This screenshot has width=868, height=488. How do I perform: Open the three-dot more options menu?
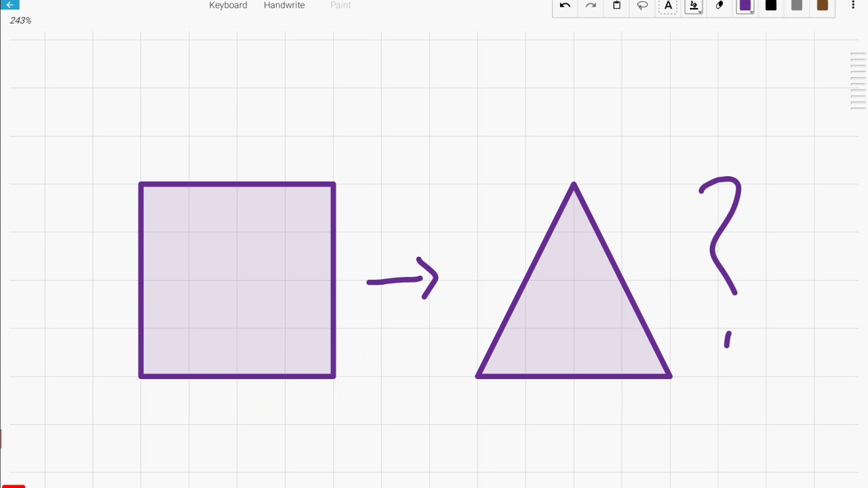[x=853, y=5]
